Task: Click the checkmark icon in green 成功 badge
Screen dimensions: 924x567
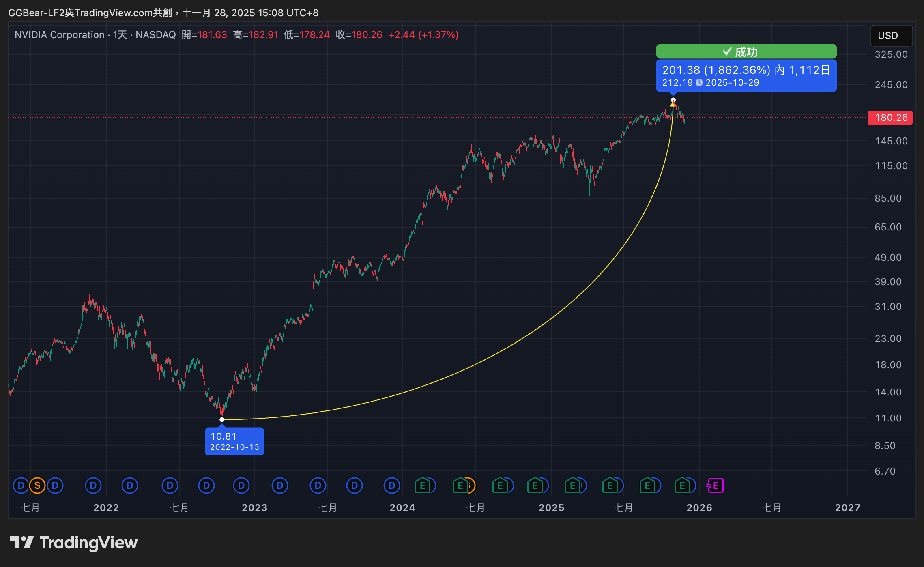Action: click(727, 52)
